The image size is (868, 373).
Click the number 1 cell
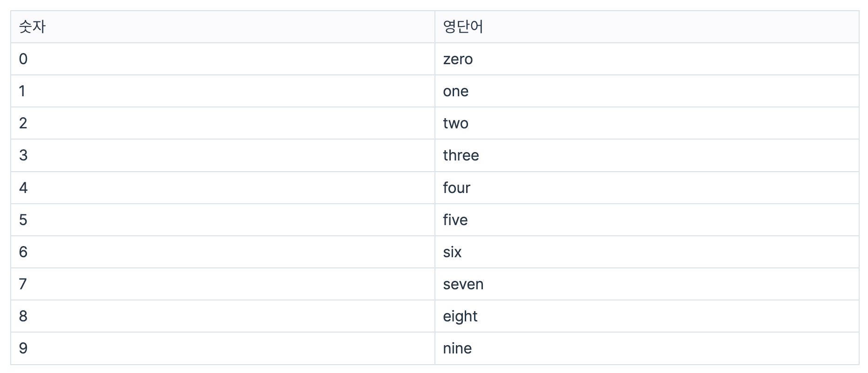pos(223,91)
